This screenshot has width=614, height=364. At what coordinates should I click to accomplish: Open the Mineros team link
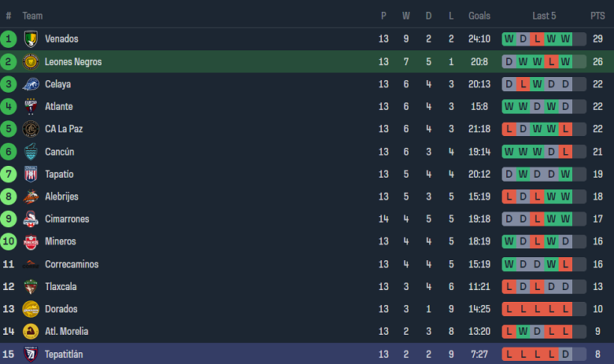point(61,241)
